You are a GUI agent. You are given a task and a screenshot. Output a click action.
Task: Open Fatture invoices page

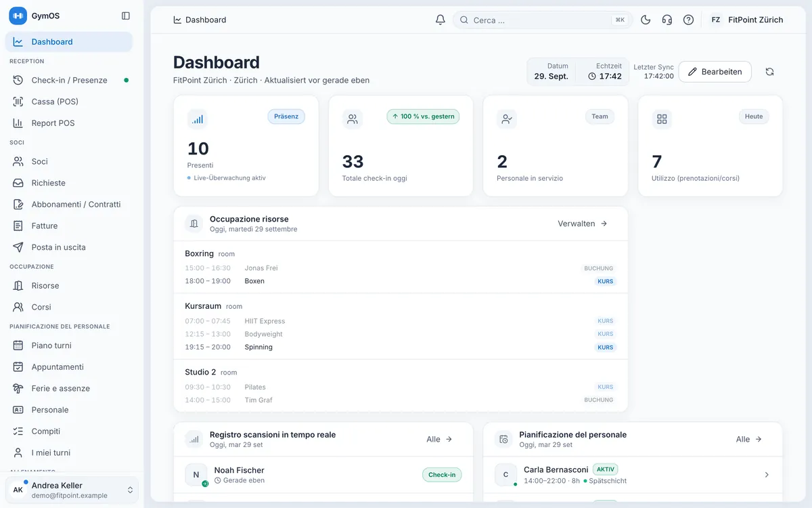[69, 226]
